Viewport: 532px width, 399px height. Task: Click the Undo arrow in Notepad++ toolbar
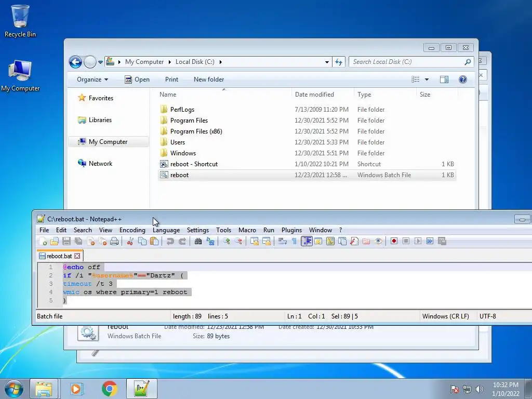(x=170, y=241)
